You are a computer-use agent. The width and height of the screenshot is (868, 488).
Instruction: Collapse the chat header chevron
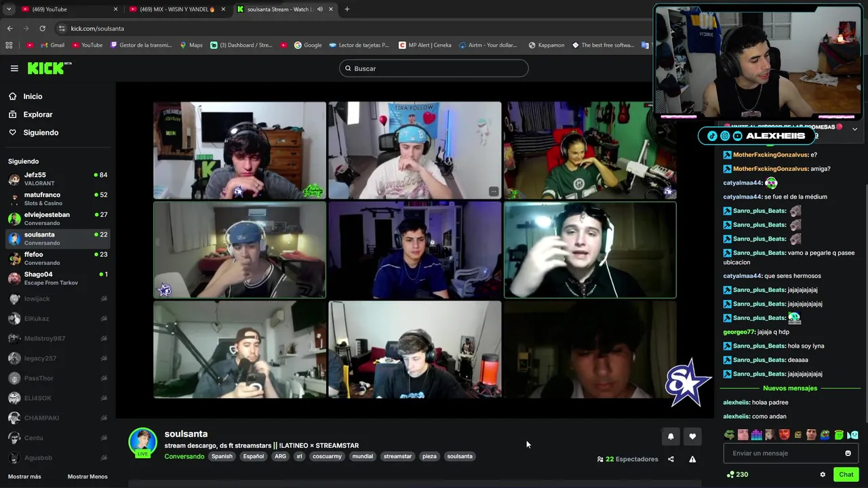[x=854, y=129]
